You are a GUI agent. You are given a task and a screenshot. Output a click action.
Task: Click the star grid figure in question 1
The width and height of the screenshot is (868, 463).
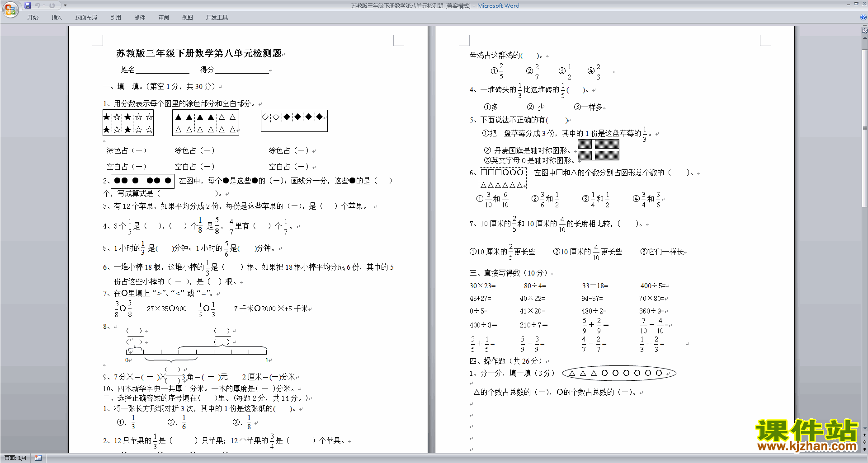pos(128,123)
